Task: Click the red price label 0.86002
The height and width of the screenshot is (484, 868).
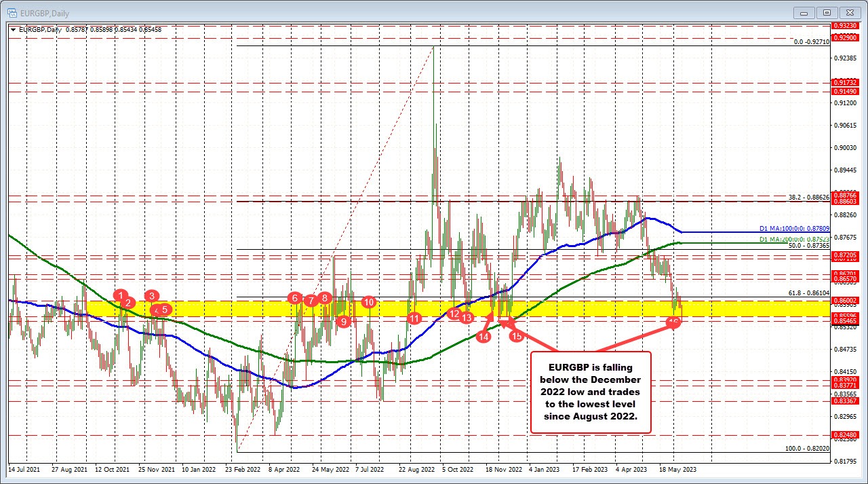Action: pos(846,301)
